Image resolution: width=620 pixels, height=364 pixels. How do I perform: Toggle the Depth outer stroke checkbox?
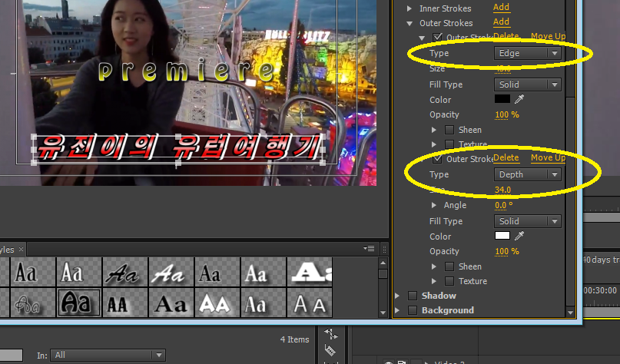(437, 159)
